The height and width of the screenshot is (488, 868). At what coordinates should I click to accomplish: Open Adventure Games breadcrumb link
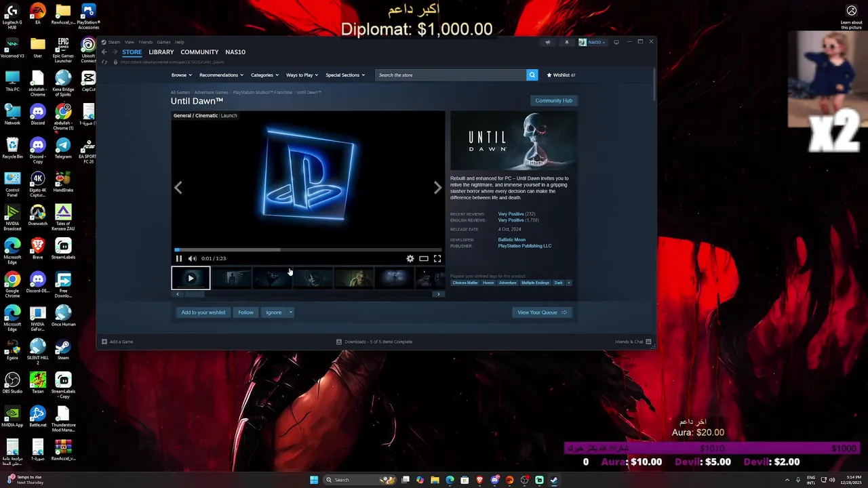tap(212, 92)
